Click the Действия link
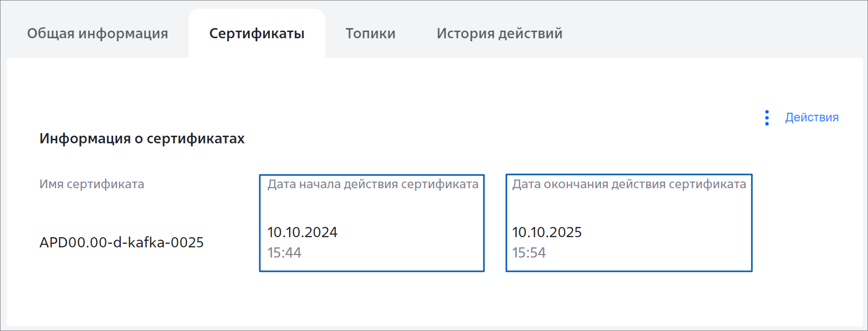This screenshot has height=331, width=868. click(811, 117)
